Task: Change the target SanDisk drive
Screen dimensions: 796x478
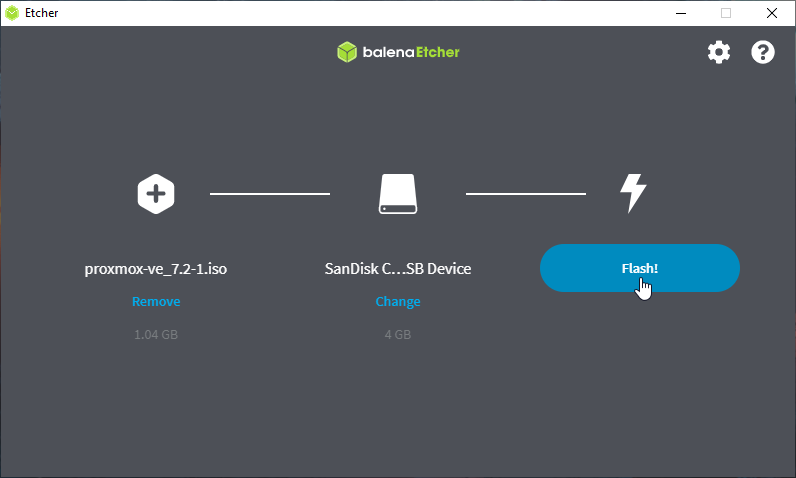Action: pos(398,301)
